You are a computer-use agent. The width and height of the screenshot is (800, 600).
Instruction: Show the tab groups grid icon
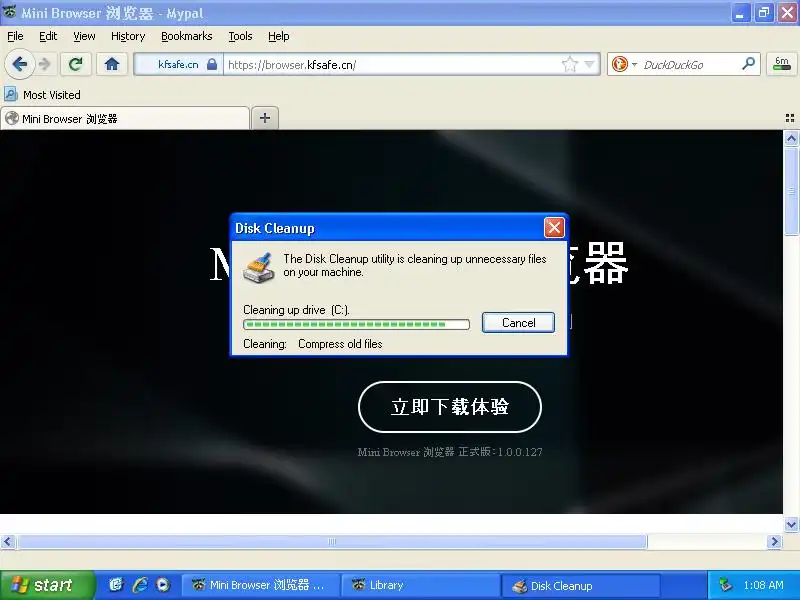pyautogui.click(x=790, y=118)
